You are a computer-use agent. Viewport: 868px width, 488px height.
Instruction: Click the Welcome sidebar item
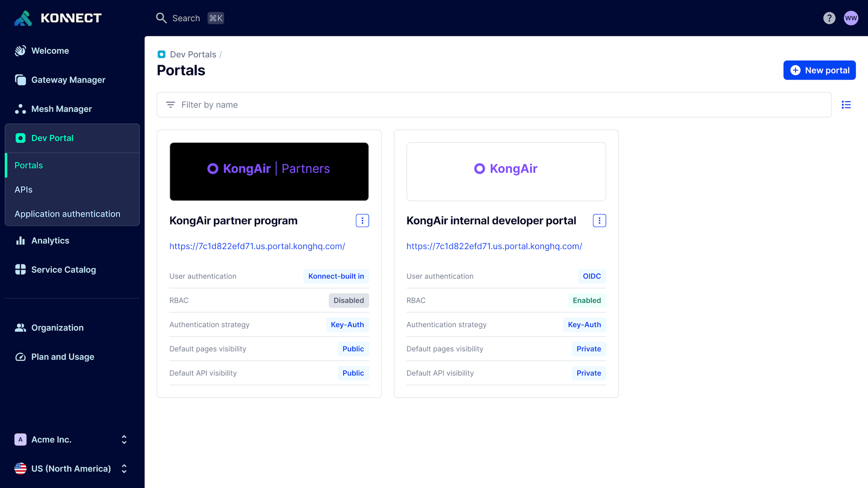pos(50,51)
